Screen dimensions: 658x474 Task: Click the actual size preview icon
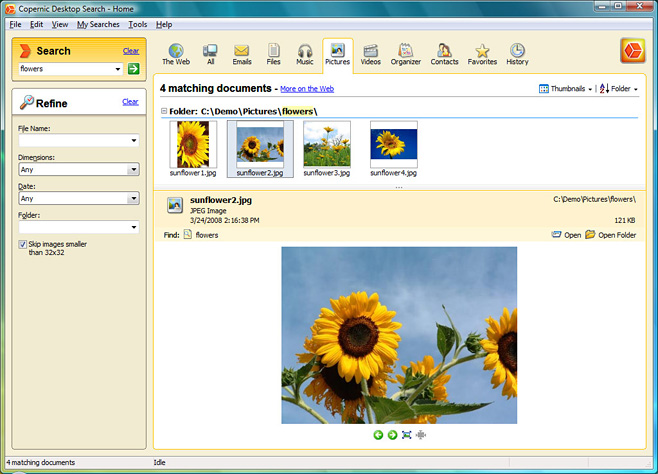pos(420,435)
